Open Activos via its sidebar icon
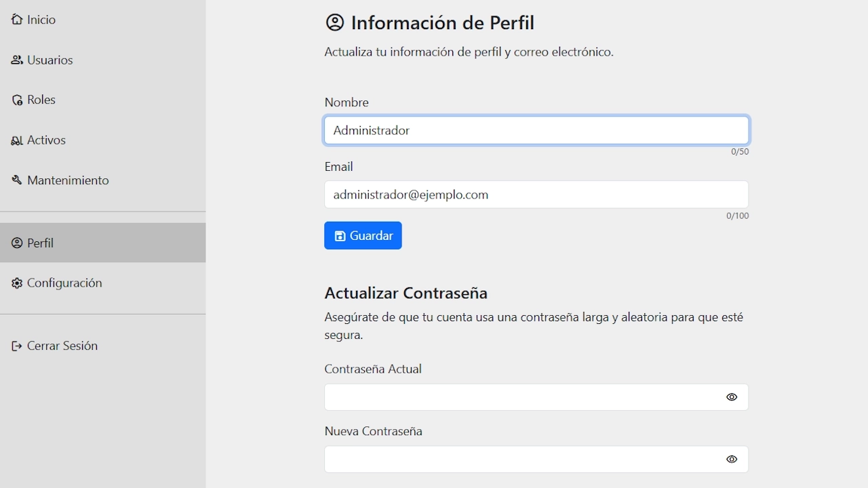The image size is (868, 488). (16, 140)
